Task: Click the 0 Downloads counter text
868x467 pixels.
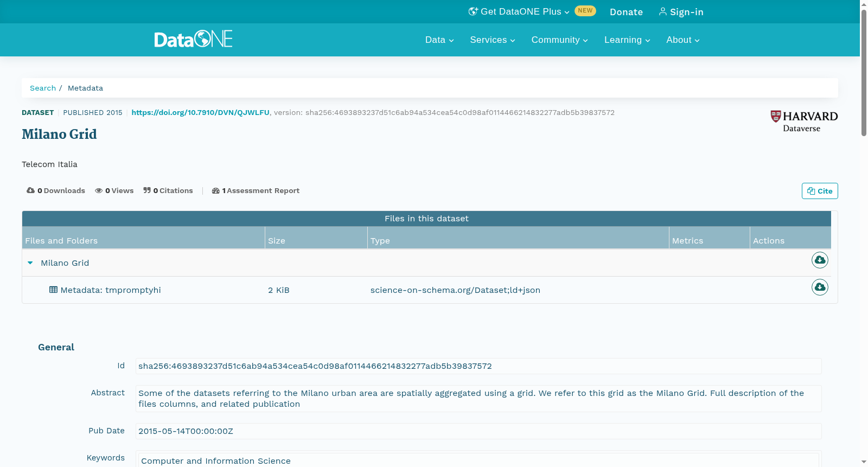Action: [61, 190]
